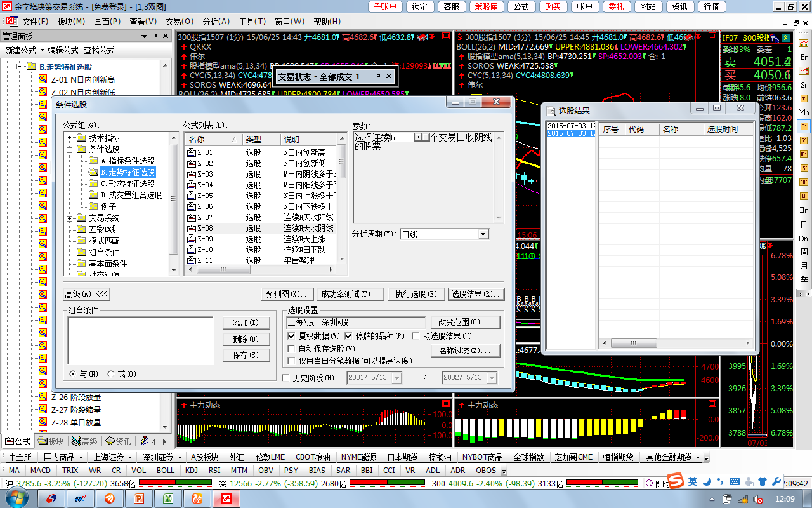The width and height of the screenshot is (812, 508).
Task: Open the 分析周期 dropdown
Action: tap(483, 234)
